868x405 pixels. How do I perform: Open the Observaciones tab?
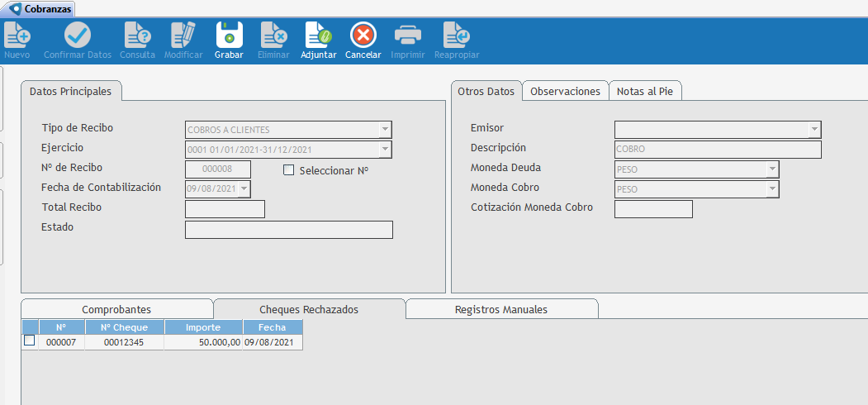point(565,91)
